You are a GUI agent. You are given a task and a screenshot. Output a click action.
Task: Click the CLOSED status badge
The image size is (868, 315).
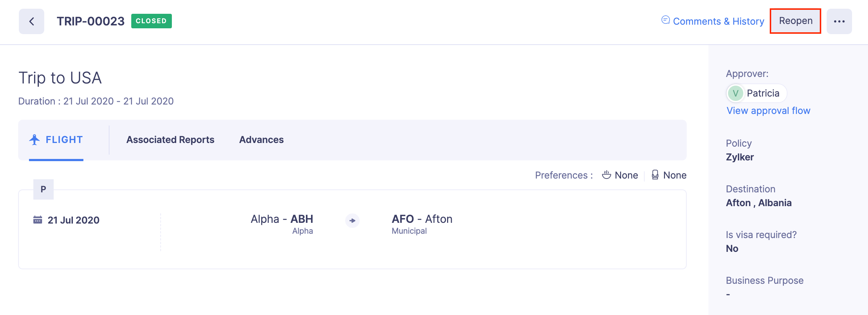coord(151,21)
